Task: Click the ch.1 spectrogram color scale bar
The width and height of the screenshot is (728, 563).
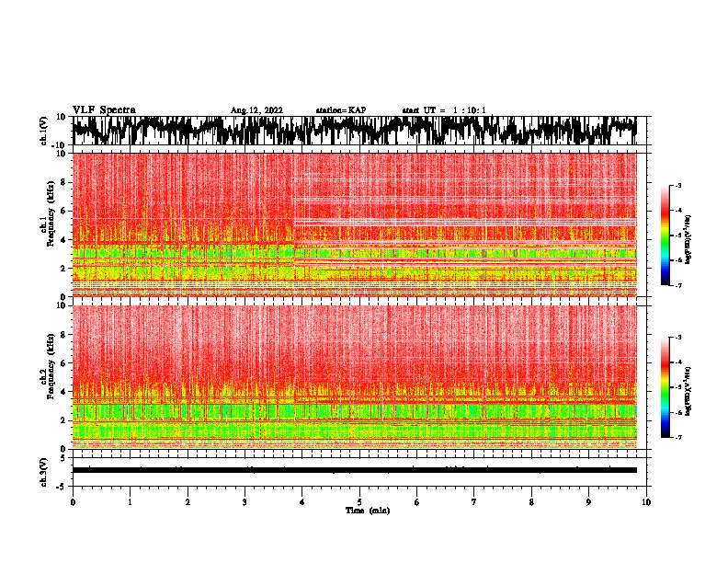Action: 665,236
